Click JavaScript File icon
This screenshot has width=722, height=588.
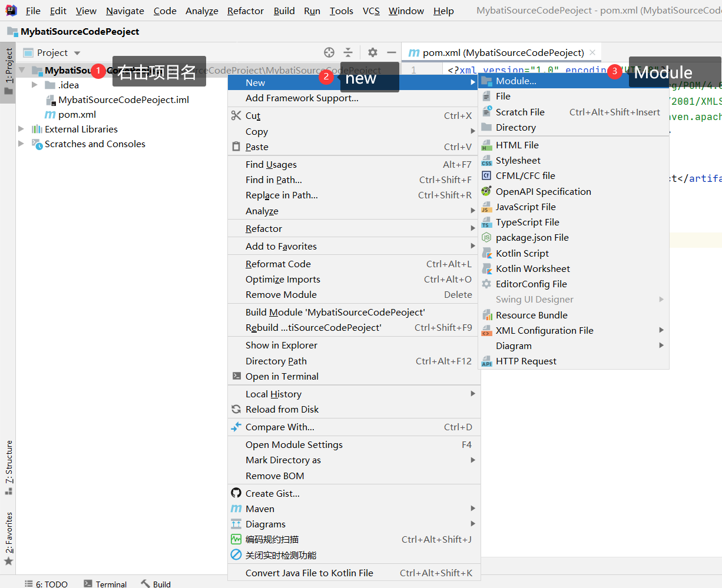[x=486, y=207]
